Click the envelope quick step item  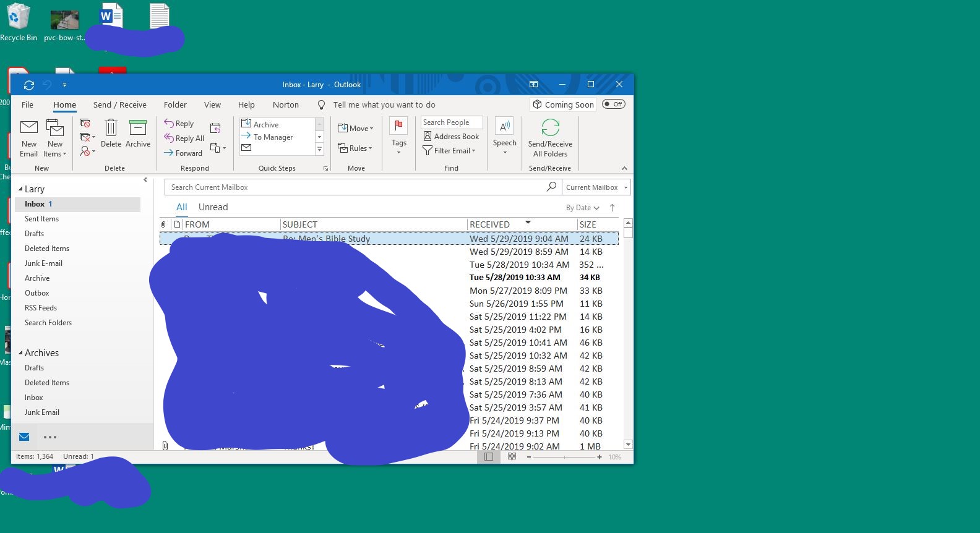click(246, 148)
